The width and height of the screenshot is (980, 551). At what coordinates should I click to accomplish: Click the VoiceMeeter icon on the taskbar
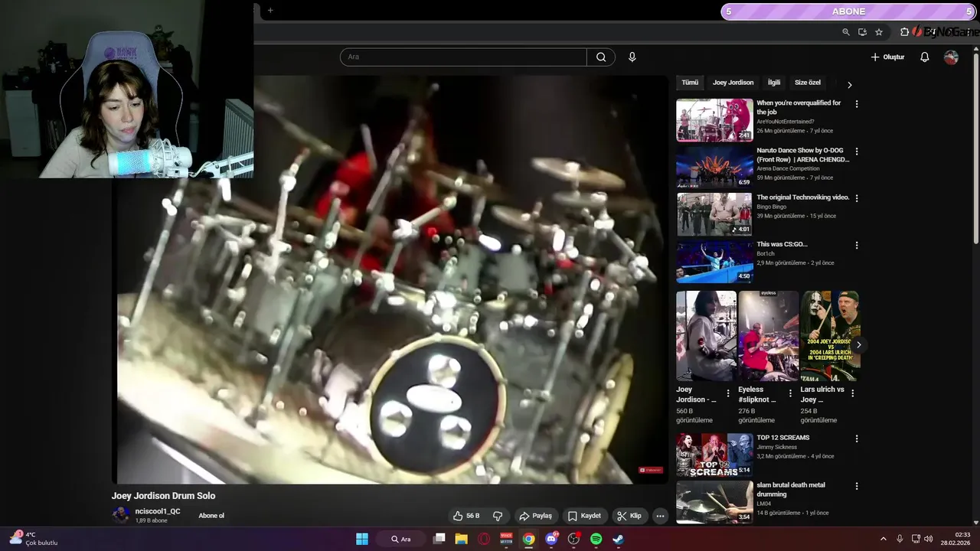tap(506, 539)
